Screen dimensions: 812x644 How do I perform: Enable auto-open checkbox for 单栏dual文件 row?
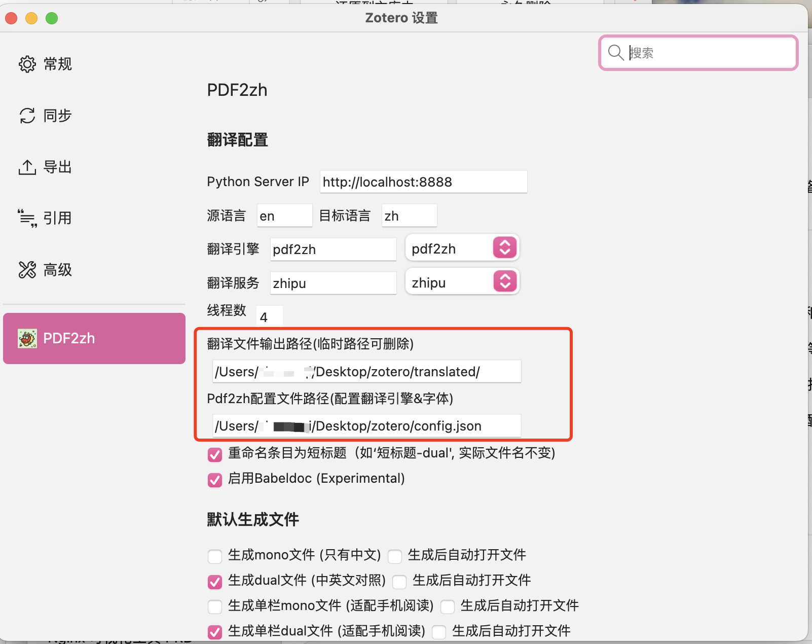pos(439,632)
